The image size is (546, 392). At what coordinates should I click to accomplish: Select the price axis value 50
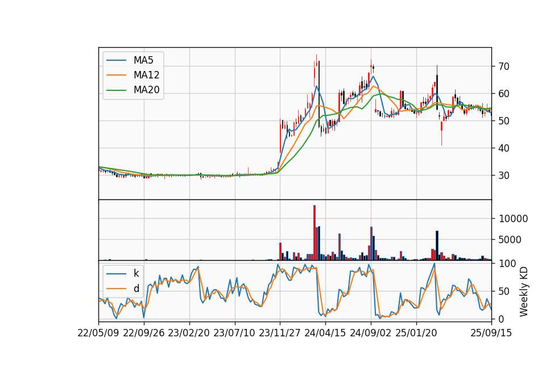point(504,121)
